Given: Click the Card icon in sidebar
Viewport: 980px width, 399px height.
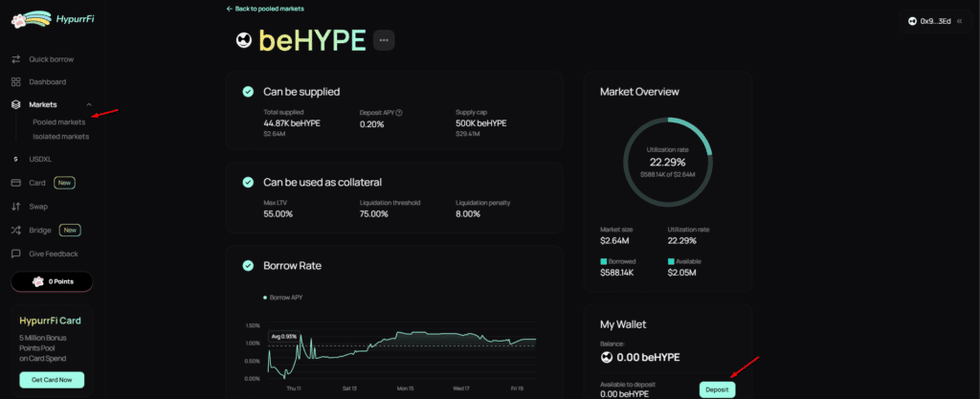Looking at the screenshot, I should pyautogui.click(x=16, y=183).
